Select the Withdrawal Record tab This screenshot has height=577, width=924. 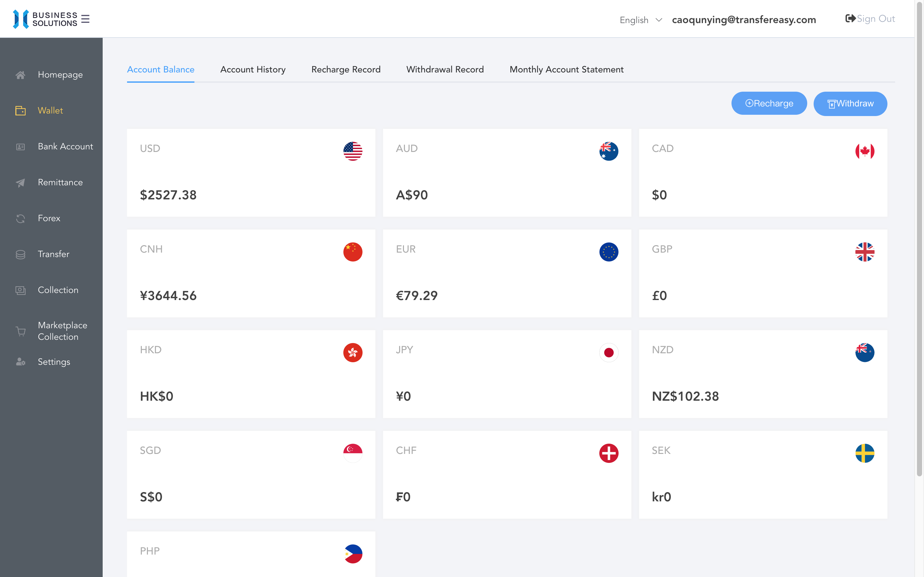pyautogui.click(x=445, y=70)
